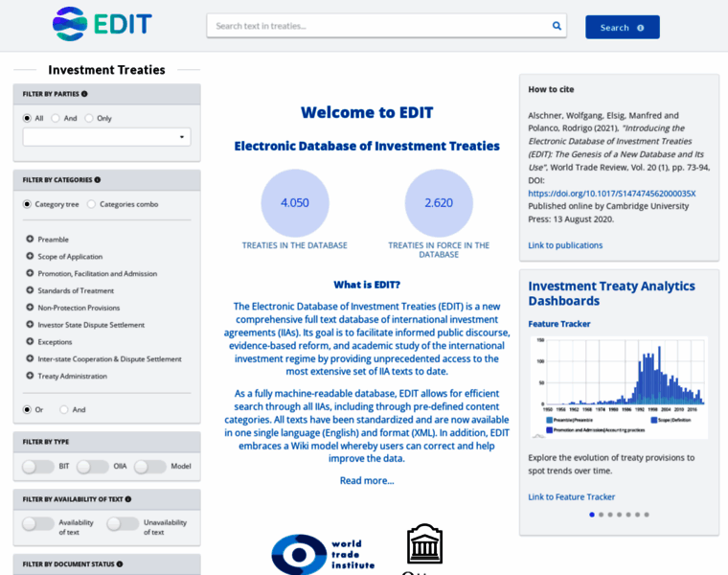
Task: Select Categories combo radio option
Action: pyautogui.click(x=91, y=204)
